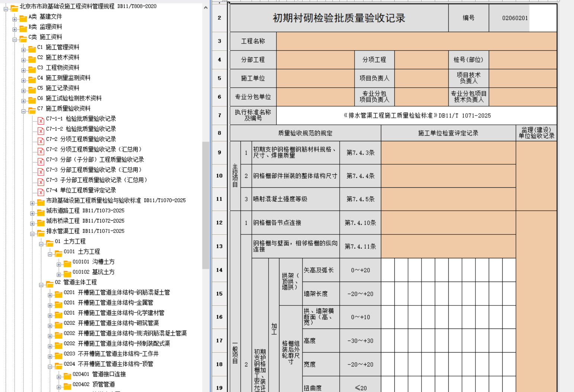Expand 0203 不开槽施工管道主体结构-工作井 node
Screen dimensions: 574x392
[50, 356]
